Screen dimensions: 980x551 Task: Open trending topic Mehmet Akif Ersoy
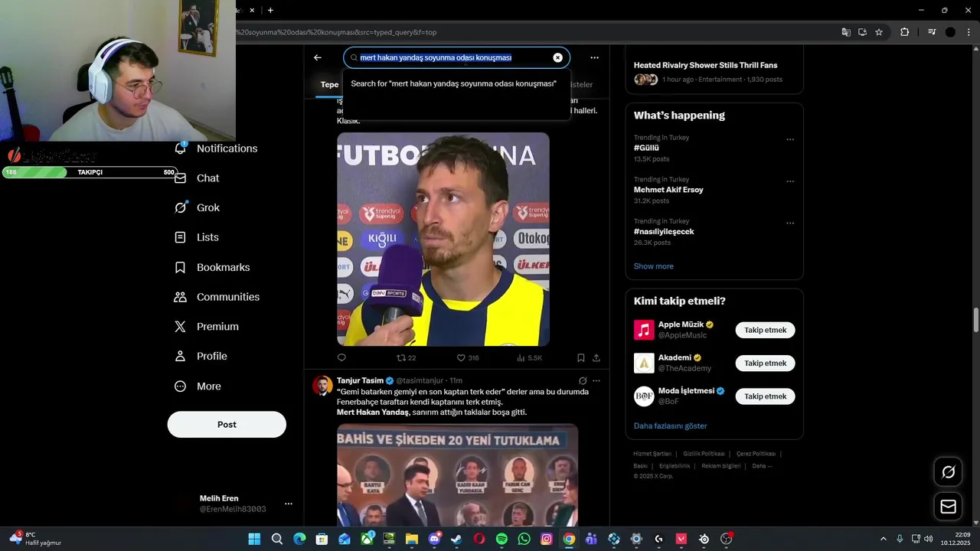[668, 189]
